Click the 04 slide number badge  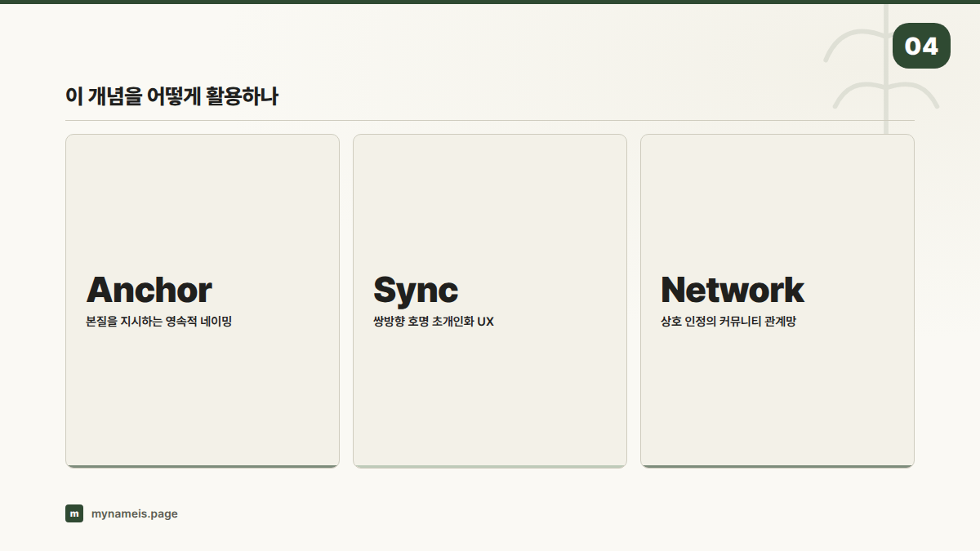coord(921,46)
